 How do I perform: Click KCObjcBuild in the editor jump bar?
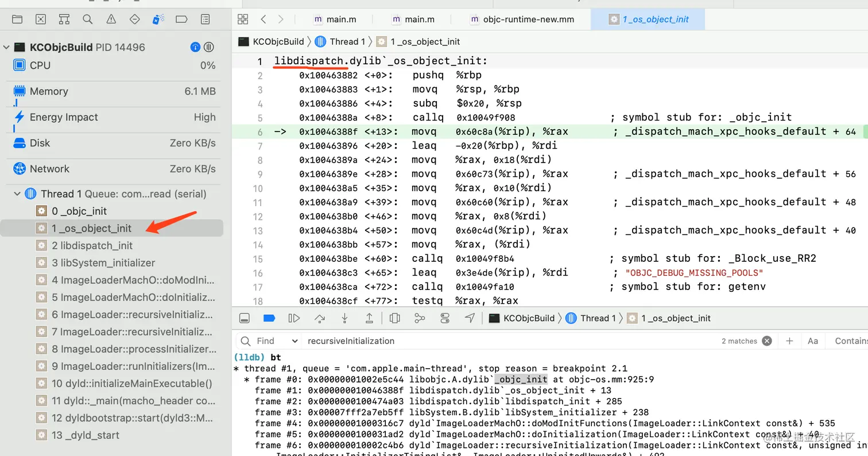click(x=271, y=41)
